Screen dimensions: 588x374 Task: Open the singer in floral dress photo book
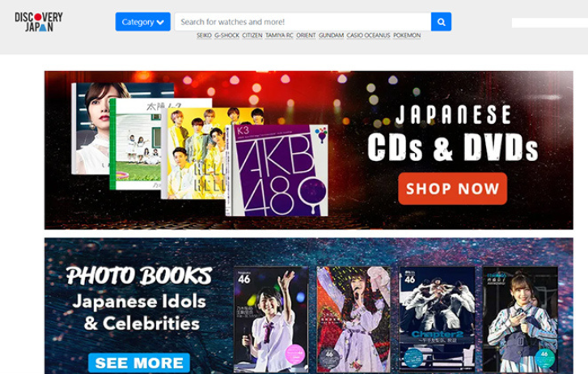[353, 319]
